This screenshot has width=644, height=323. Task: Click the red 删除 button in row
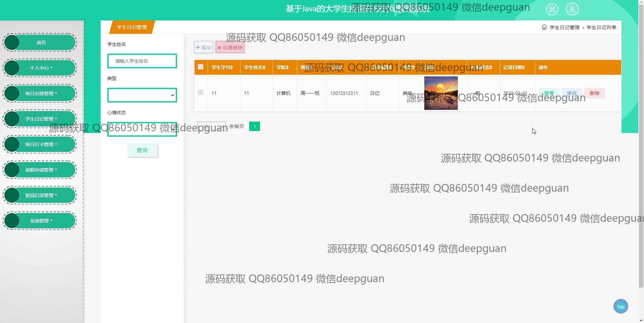[x=594, y=93]
